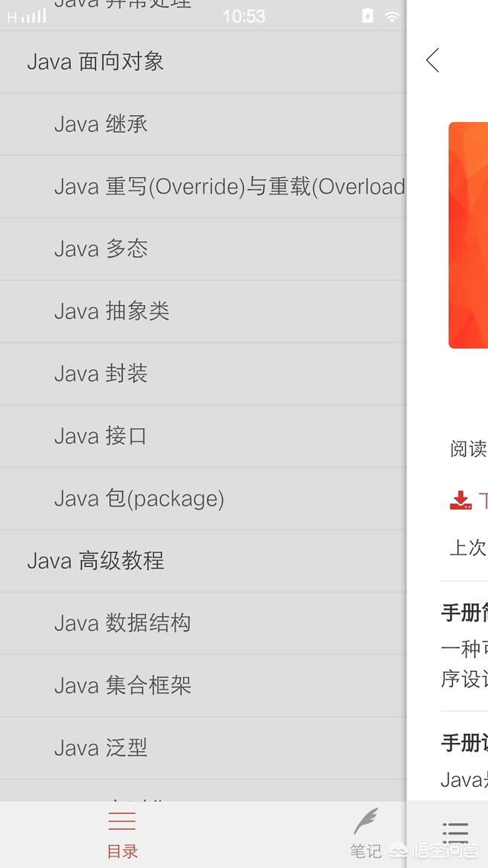Tap the red download icon
Image resolution: width=488 pixels, height=868 pixels.
click(x=461, y=500)
